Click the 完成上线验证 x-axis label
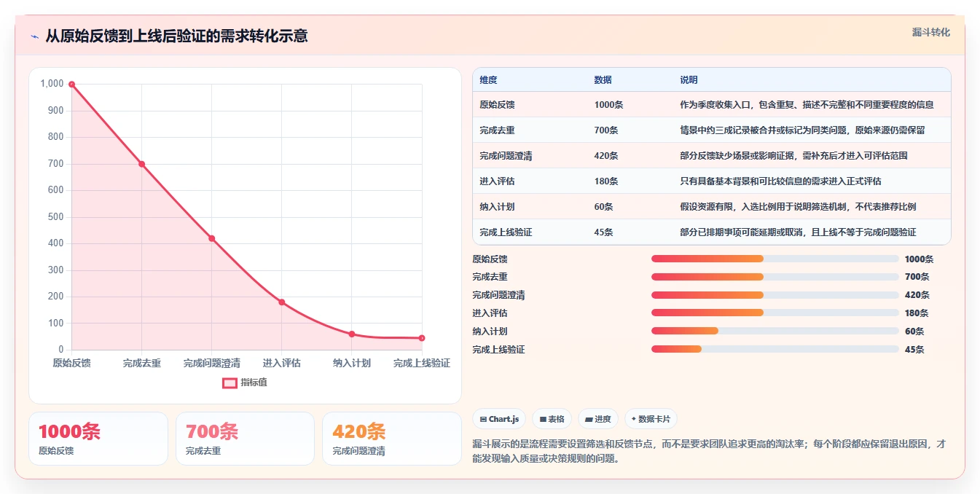 (422, 363)
